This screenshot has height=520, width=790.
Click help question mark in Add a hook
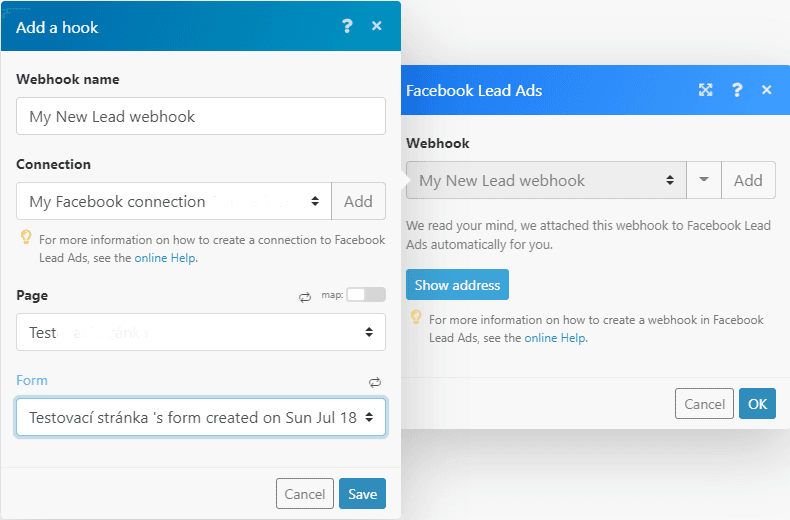[347, 27]
